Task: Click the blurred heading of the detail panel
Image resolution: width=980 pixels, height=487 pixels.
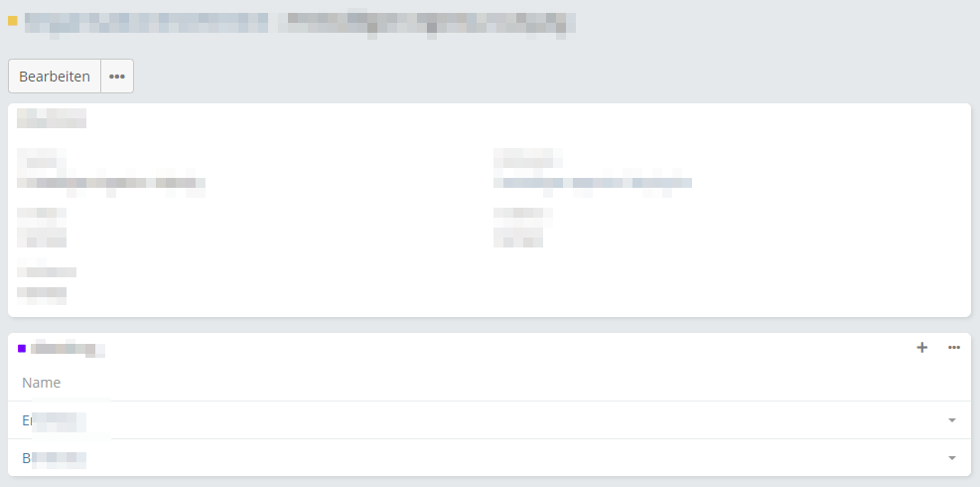Action: click(52, 118)
